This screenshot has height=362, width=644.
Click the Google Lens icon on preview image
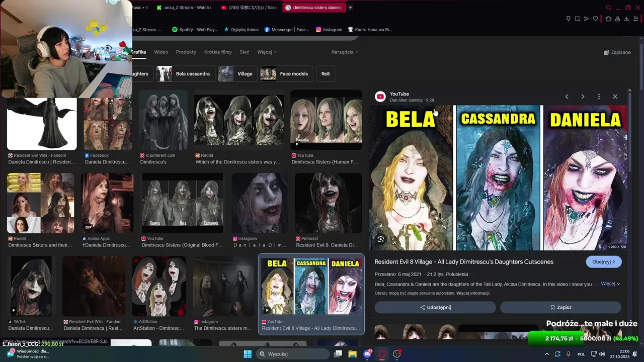tap(380, 239)
